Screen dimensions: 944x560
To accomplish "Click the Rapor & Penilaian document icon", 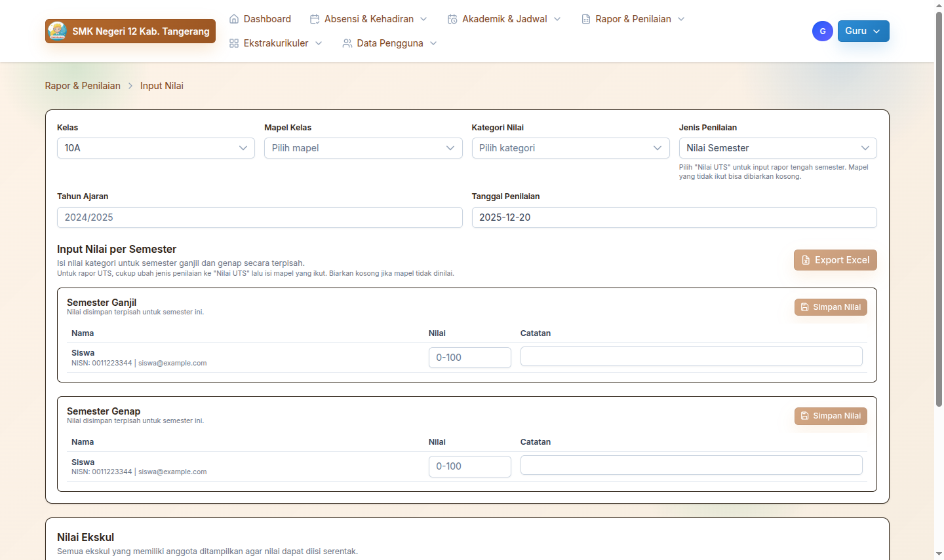I will pyautogui.click(x=586, y=19).
